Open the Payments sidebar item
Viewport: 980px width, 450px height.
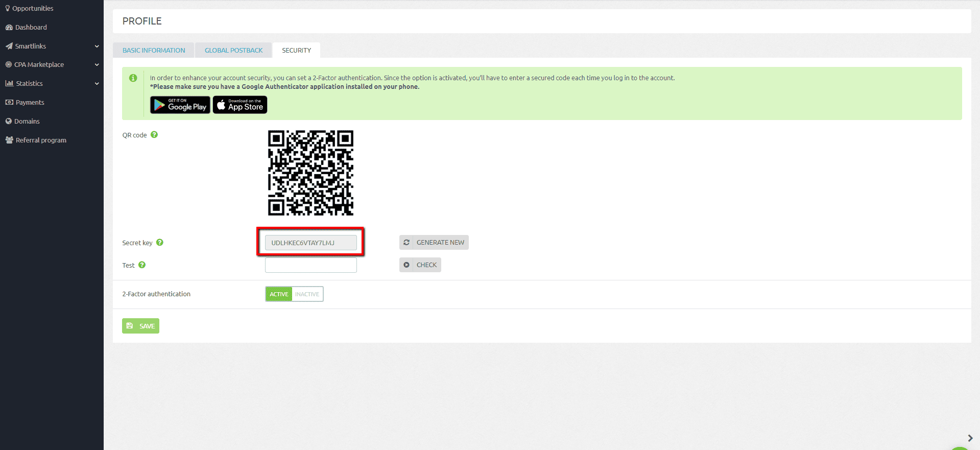[x=30, y=103]
